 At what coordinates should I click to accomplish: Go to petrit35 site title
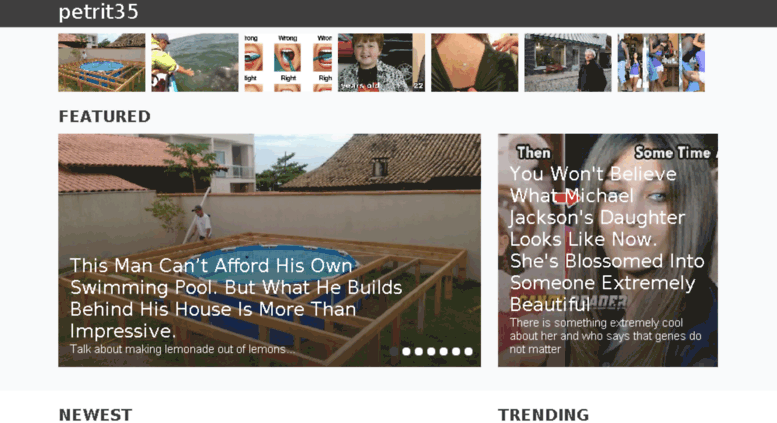click(98, 12)
